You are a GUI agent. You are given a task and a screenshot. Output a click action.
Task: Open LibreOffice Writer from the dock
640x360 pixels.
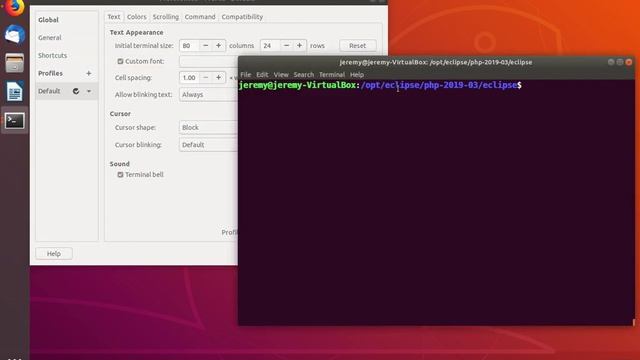15,91
